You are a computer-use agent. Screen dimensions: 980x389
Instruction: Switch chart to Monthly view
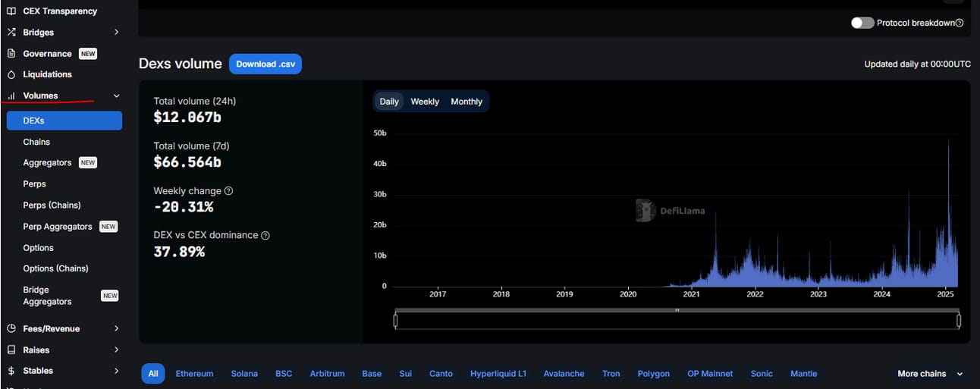pyautogui.click(x=466, y=102)
